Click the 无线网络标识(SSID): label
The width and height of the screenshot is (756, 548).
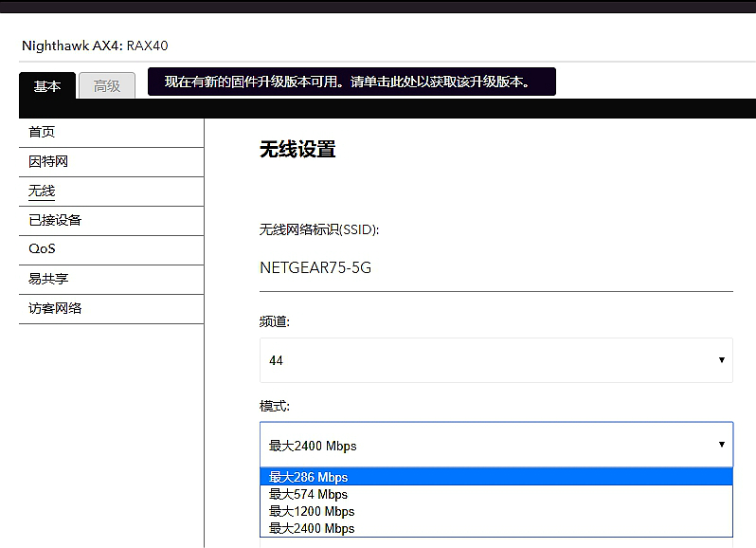click(x=319, y=229)
